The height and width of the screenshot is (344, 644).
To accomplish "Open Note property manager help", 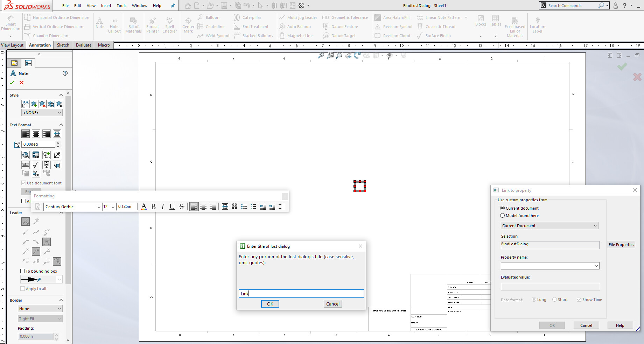I will pyautogui.click(x=65, y=73).
